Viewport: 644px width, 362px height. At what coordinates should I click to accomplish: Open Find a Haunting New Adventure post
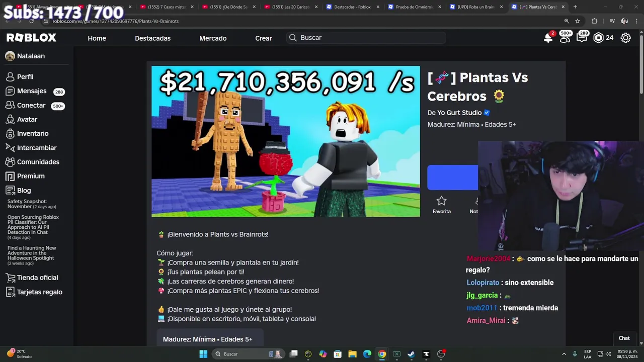pos(32,255)
